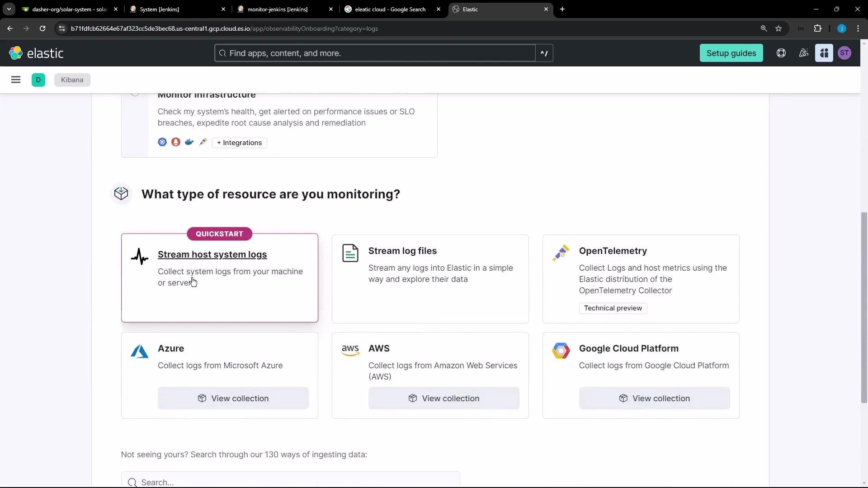Open the help lifebuoy icon
Image resolution: width=868 pixels, height=488 pixels.
(x=781, y=53)
